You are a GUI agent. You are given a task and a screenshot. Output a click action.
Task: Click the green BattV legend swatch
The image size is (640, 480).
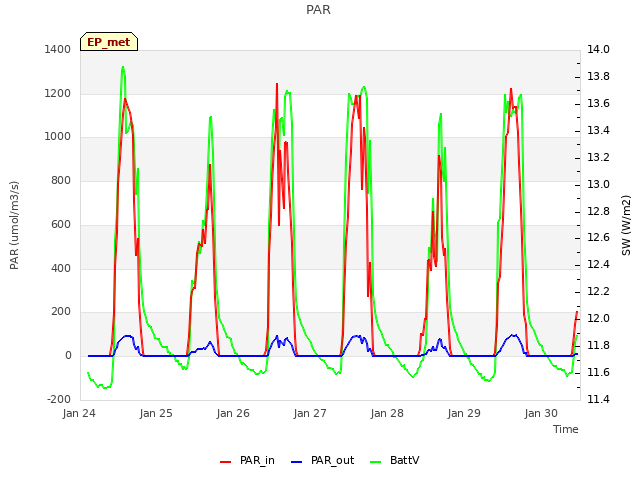pyautogui.click(x=375, y=462)
